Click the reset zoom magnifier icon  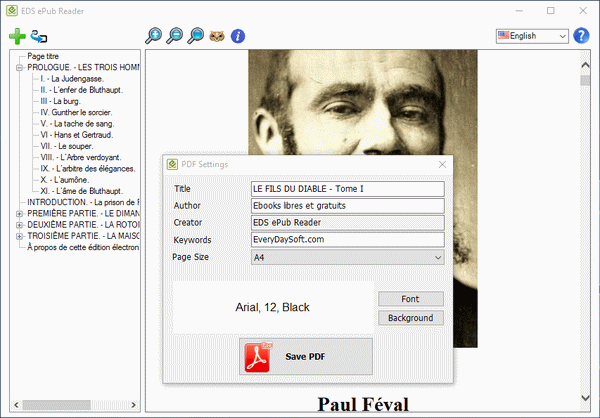196,36
